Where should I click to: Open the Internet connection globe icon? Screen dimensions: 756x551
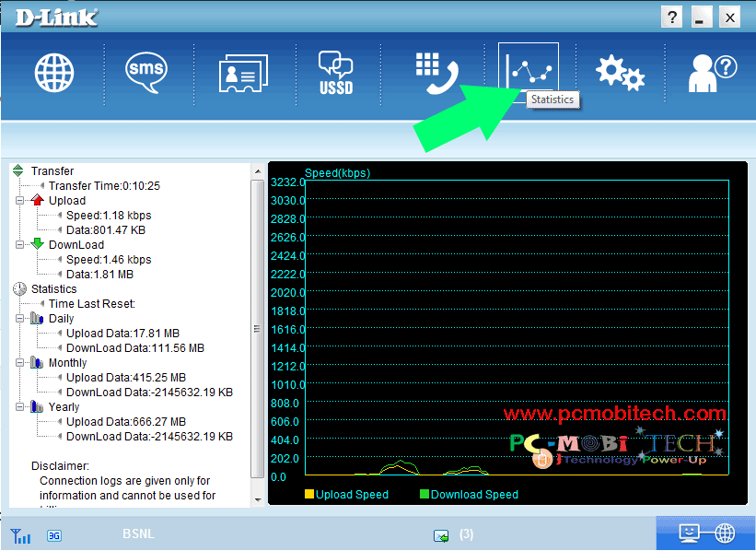click(54, 73)
